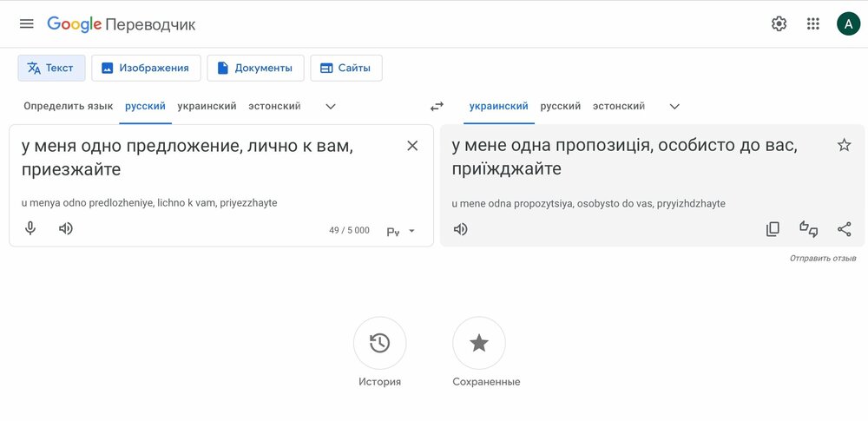Screen dimensions: 868x421
Task: Share the translation
Action: (844, 229)
